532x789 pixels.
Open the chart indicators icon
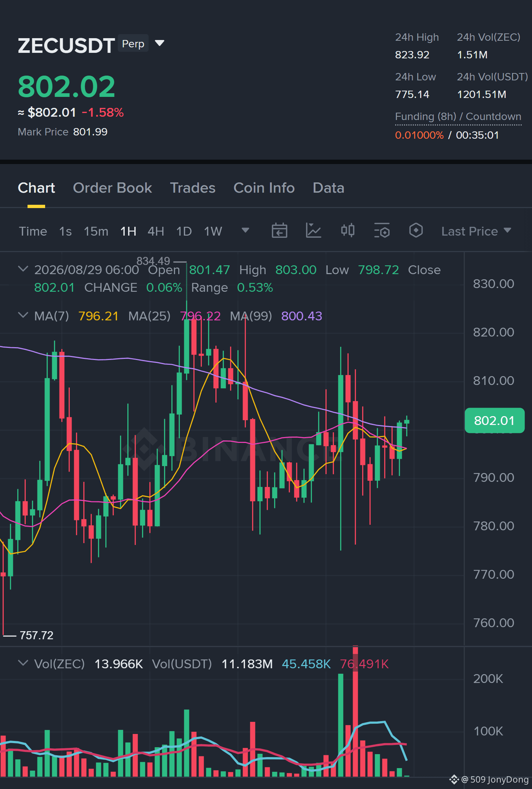(313, 231)
